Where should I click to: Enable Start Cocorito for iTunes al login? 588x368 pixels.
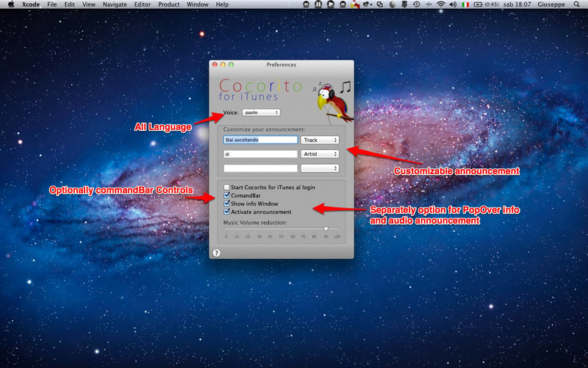pyautogui.click(x=226, y=187)
